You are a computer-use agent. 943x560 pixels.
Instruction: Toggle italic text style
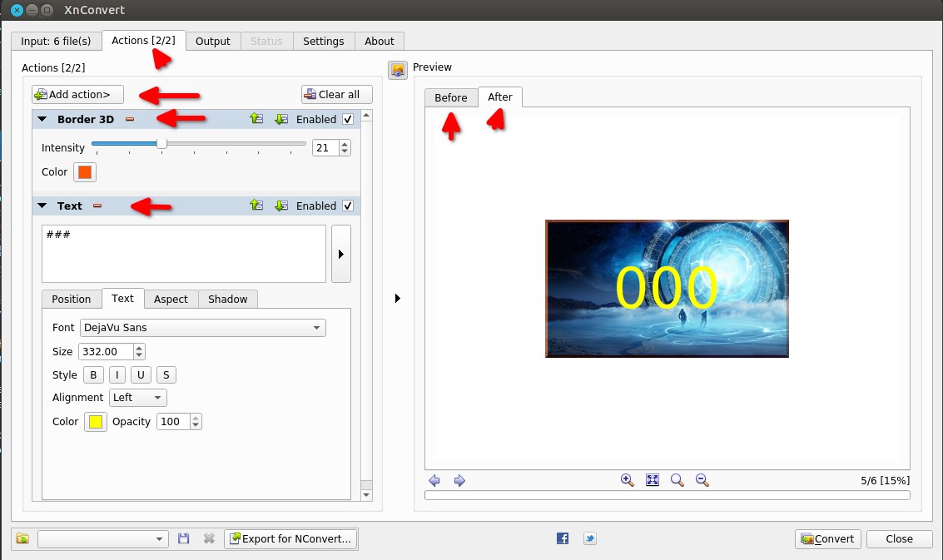(117, 374)
